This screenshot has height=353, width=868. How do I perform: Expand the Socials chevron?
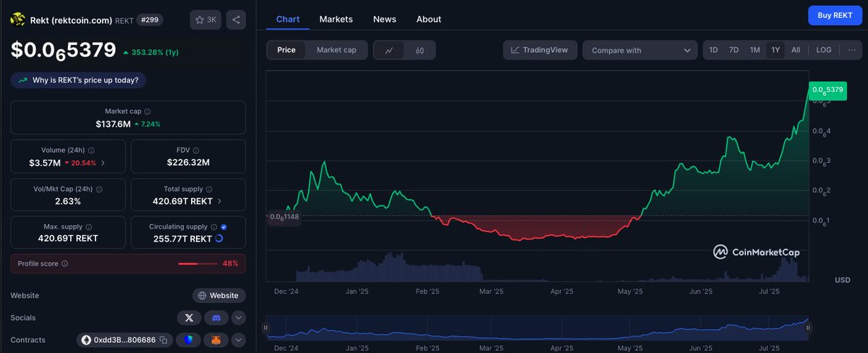[239, 318]
